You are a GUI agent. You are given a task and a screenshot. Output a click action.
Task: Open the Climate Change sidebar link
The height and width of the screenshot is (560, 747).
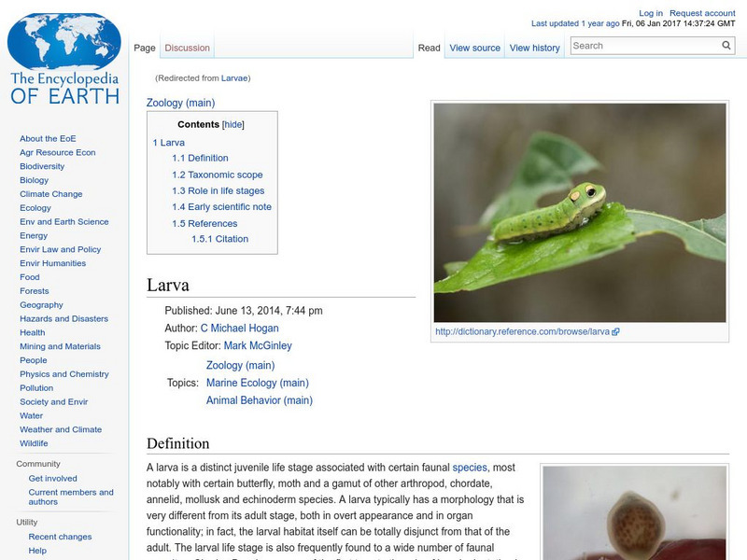point(51,194)
